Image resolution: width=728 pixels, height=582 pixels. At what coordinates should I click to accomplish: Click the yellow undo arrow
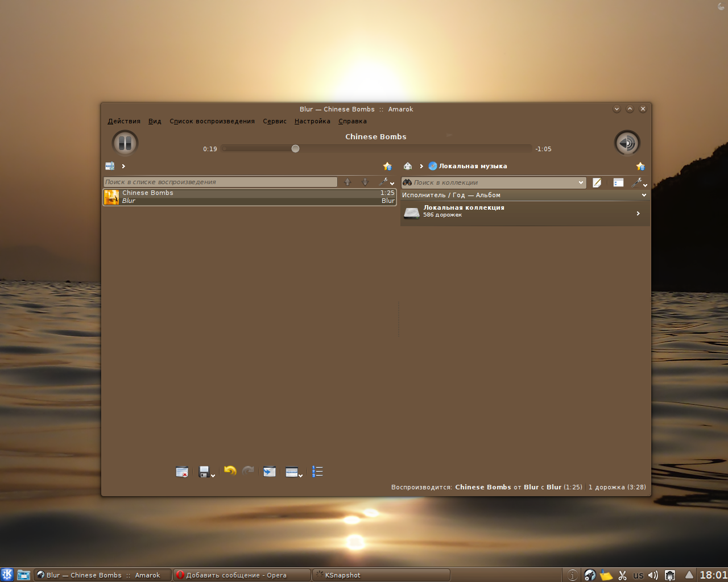point(230,471)
